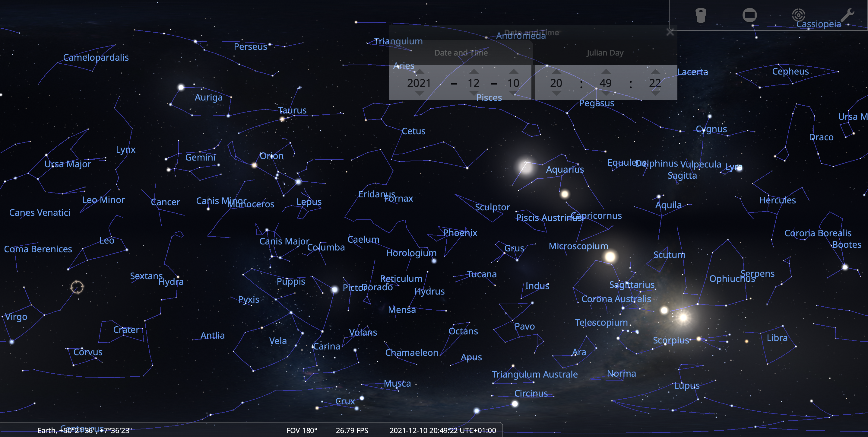Increase the year with up arrow
This screenshot has height=437, width=868.
pyautogui.click(x=419, y=72)
